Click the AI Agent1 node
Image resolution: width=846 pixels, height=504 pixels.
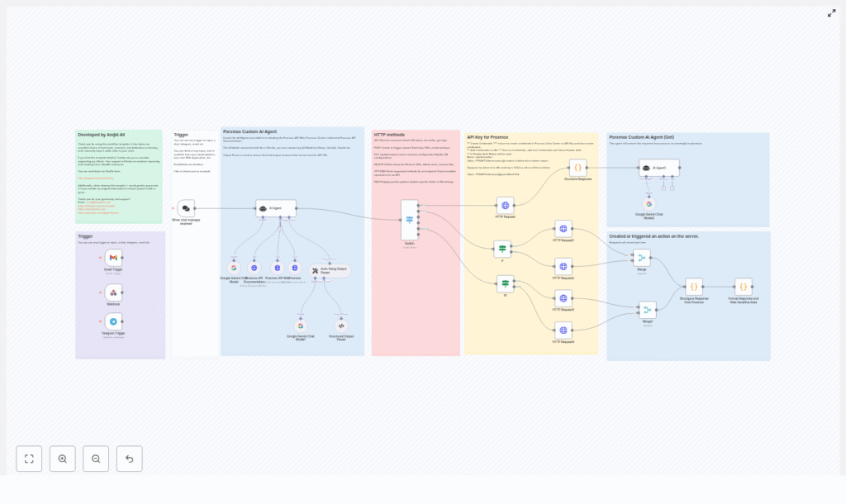coord(658,168)
